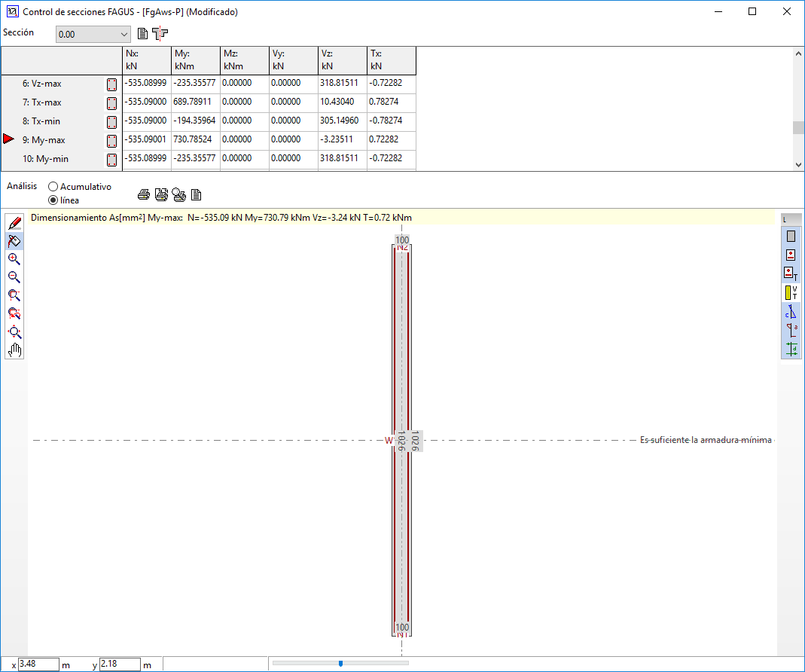Select the línea radio button
The width and height of the screenshot is (805, 672).
pyautogui.click(x=53, y=200)
